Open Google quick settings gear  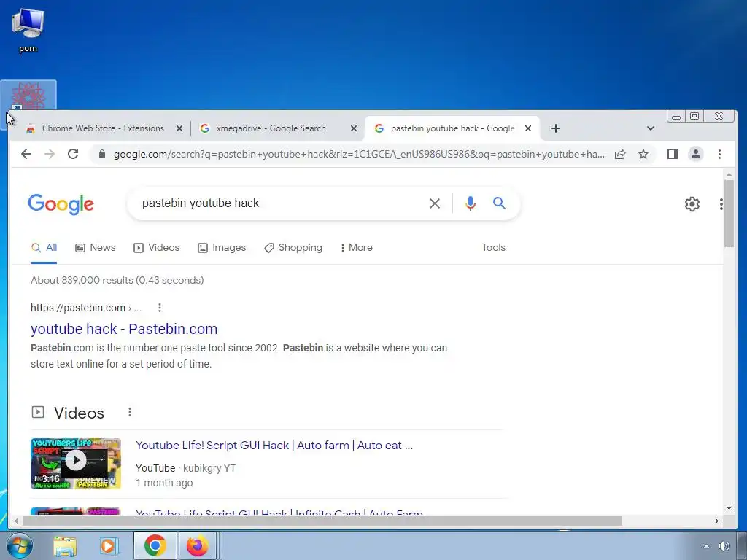click(692, 204)
